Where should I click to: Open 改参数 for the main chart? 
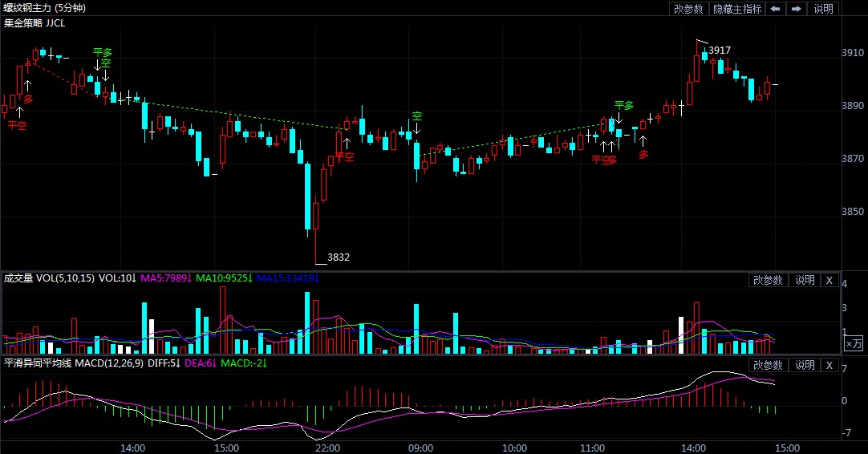tap(688, 9)
